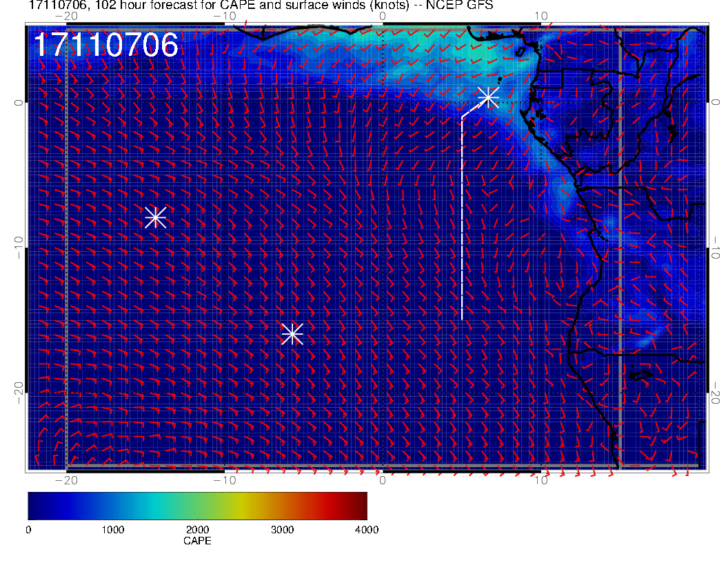Click the yellow section of the colorbar
Image resolution: width=728 pixels, height=563 pixels.
click(241, 506)
